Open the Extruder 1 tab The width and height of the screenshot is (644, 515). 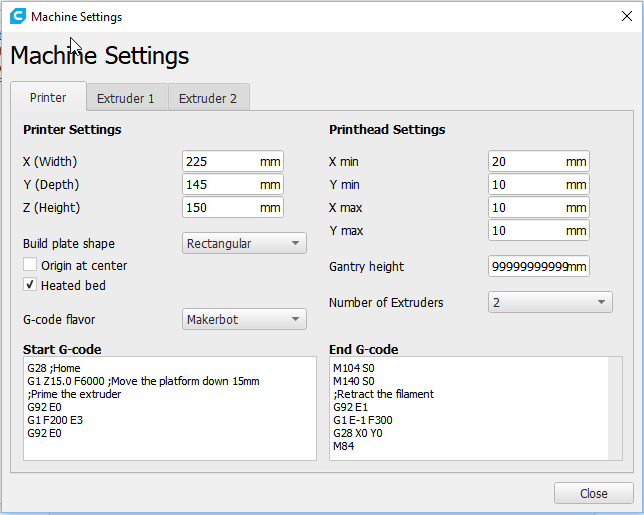click(126, 98)
